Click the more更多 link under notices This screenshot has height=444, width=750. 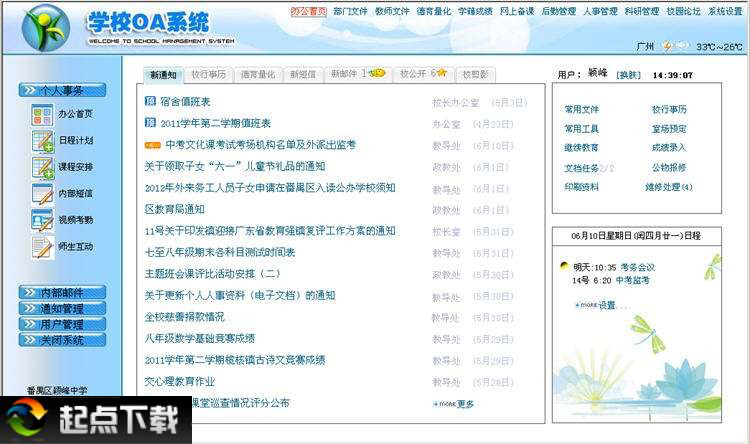coord(453,404)
